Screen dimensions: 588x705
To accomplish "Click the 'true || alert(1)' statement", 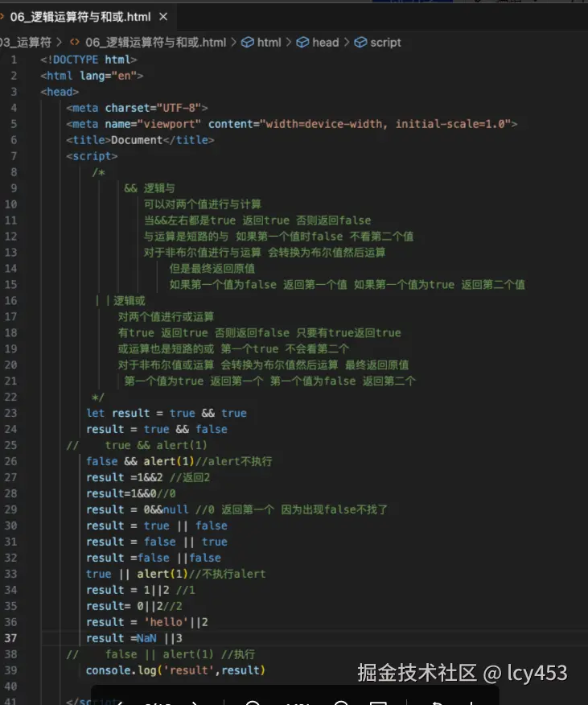I will click(137, 574).
